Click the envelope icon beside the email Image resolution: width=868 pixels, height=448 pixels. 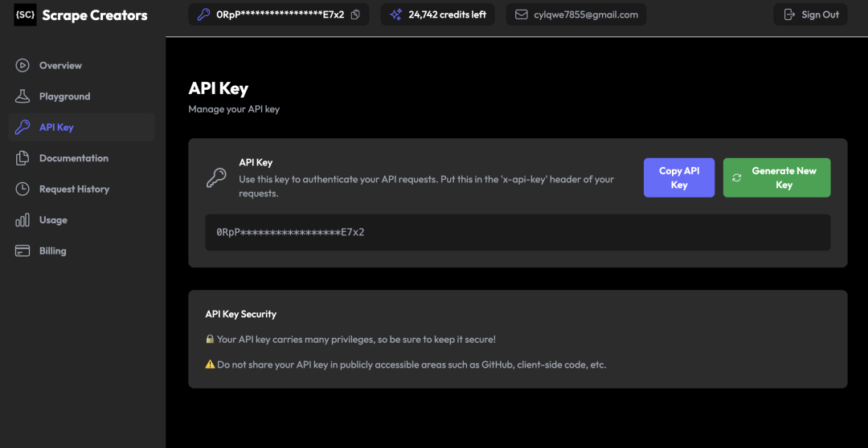[x=521, y=14]
